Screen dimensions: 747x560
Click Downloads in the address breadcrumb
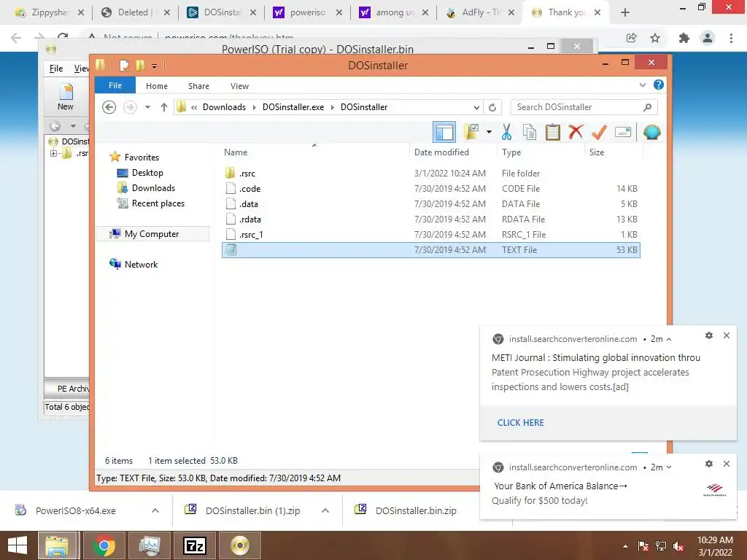(x=225, y=107)
